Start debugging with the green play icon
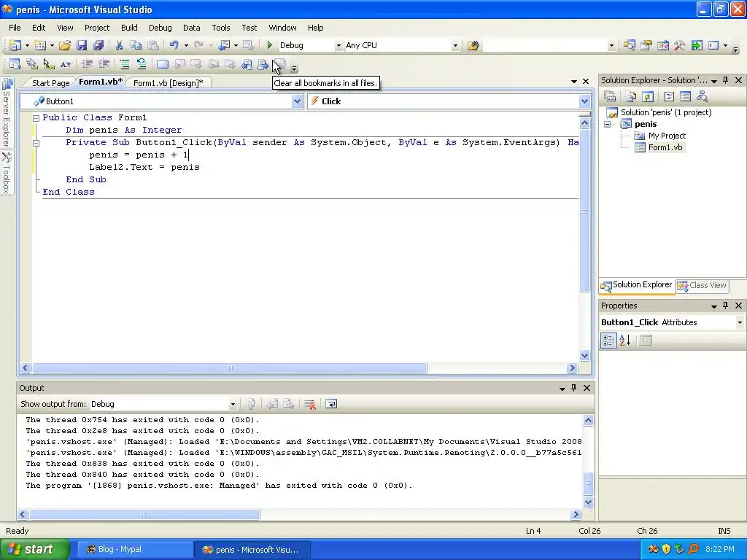The image size is (747, 560). tap(270, 45)
